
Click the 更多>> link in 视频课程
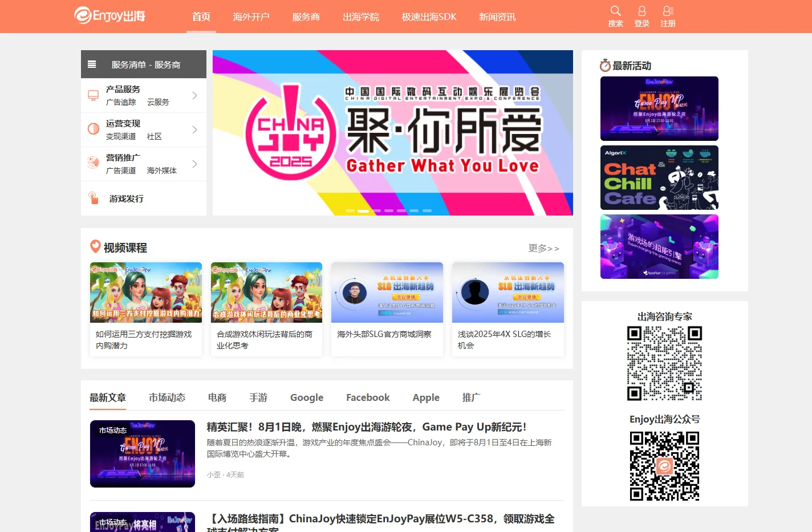[x=544, y=248]
